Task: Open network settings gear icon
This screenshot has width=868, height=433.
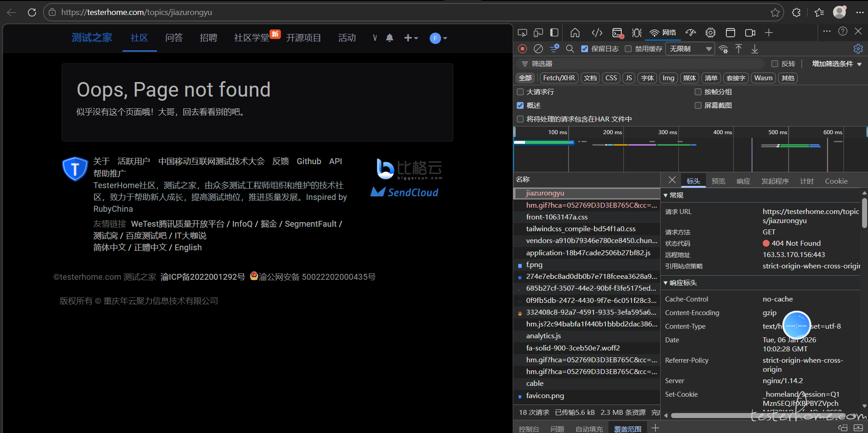Action: click(858, 49)
